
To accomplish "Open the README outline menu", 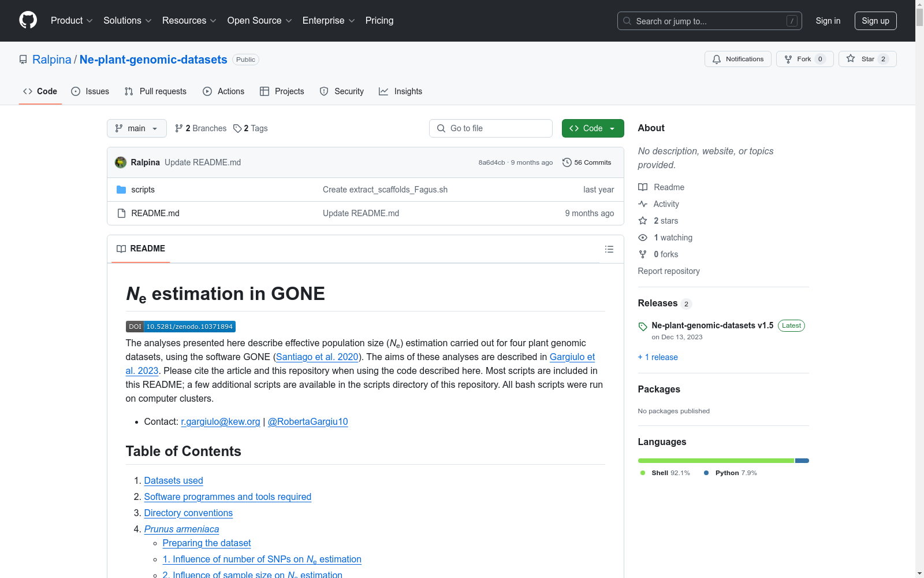I will click(609, 249).
